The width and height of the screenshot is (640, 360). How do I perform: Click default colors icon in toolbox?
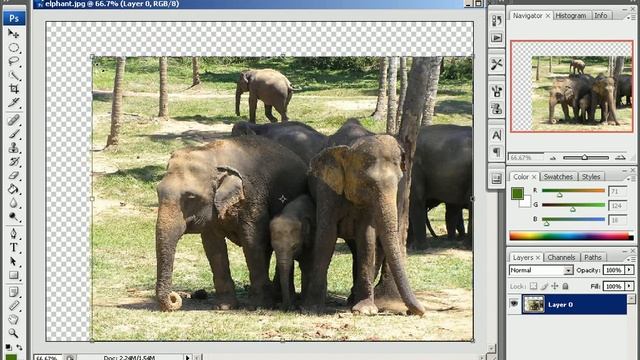point(8,347)
